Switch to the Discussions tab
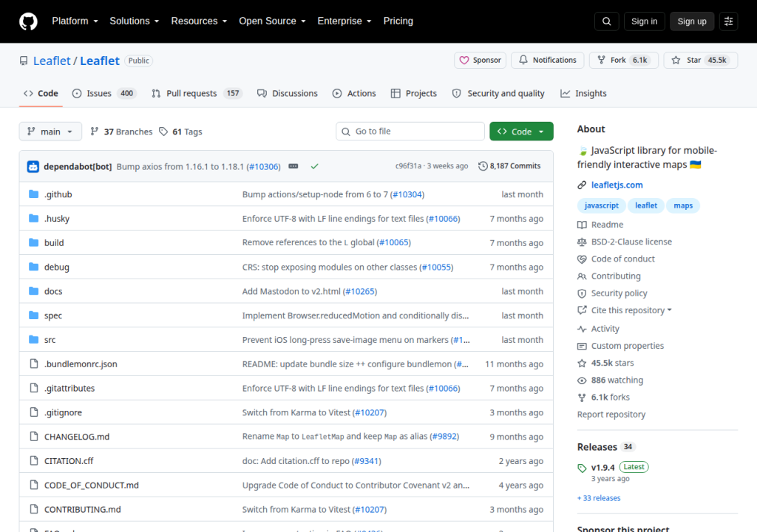The width and height of the screenshot is (757, 532). pos(288,94)
